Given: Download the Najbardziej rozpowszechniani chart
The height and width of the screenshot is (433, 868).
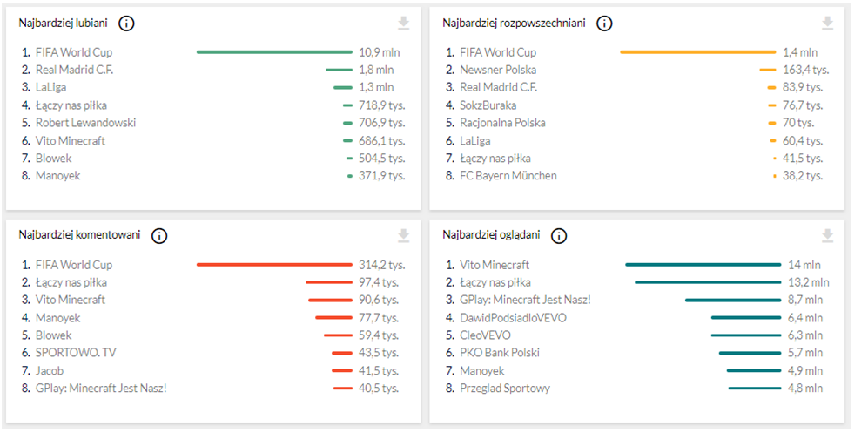Looking at the screenshot, I should (x=827, y=23).
